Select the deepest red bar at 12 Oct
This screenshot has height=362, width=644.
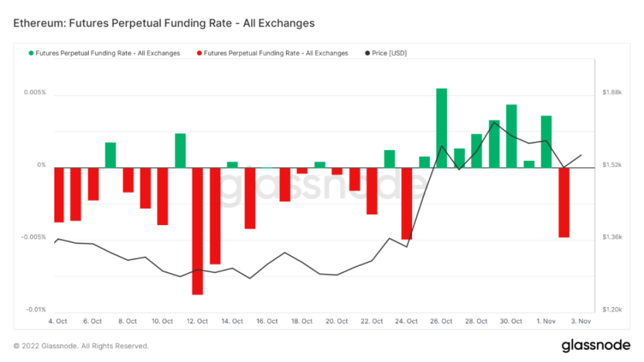[197, 230]
